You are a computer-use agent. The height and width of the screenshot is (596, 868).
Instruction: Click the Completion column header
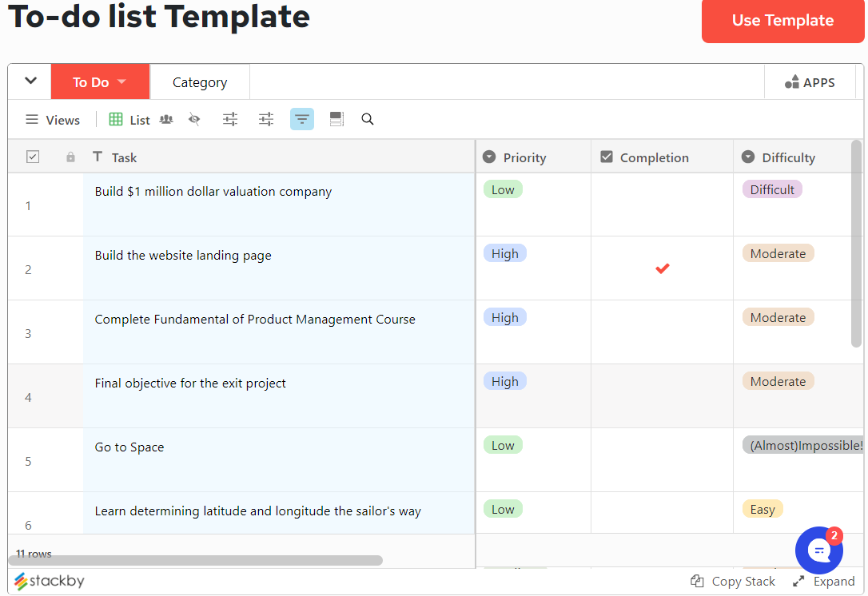click(x=662, y=157)
